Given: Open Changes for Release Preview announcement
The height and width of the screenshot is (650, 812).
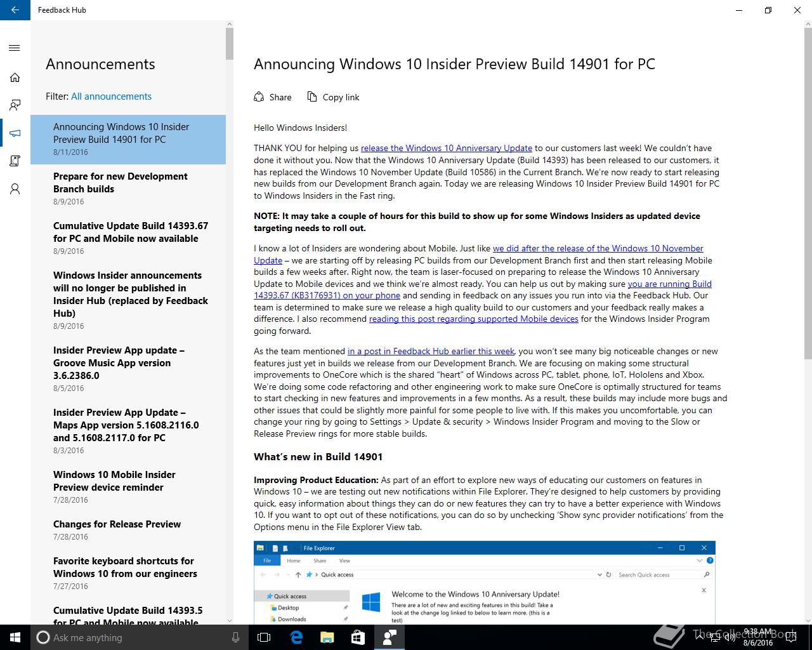Looking at the screenshot, I should tap(128, 531).
